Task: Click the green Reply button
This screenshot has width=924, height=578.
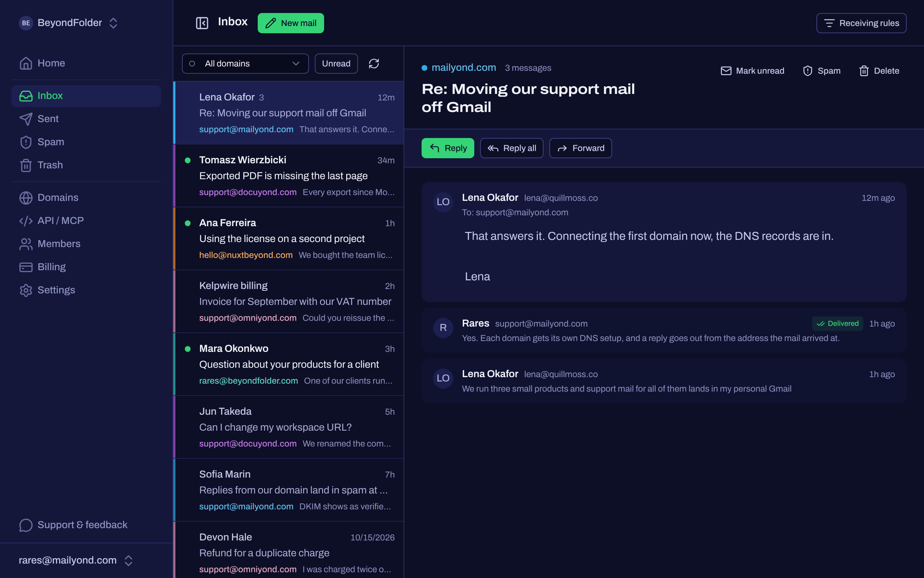Action: pyautogui.click(x=448, y=148)
